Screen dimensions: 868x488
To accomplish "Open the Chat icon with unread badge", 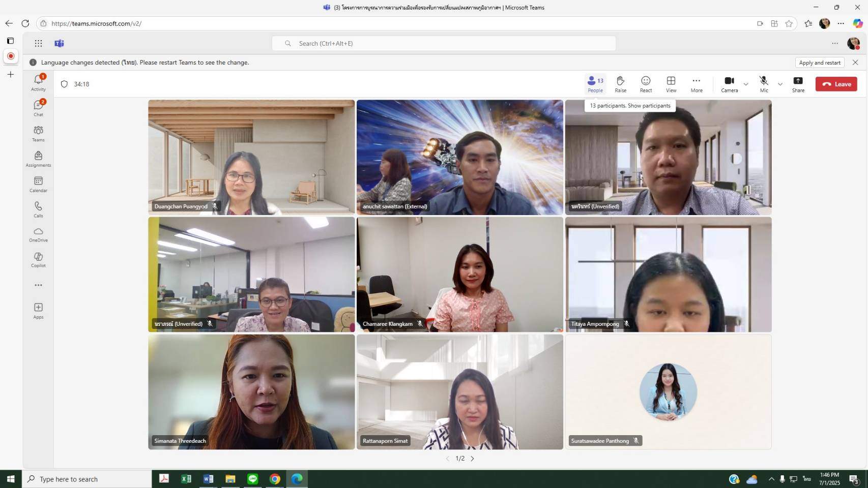I will coord(38,107).
